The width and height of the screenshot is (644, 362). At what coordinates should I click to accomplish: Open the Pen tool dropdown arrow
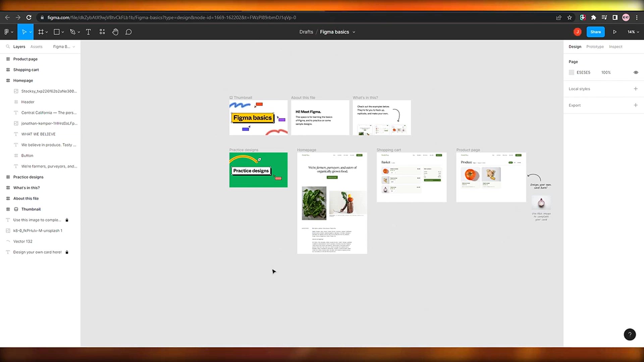click(79, 32)
